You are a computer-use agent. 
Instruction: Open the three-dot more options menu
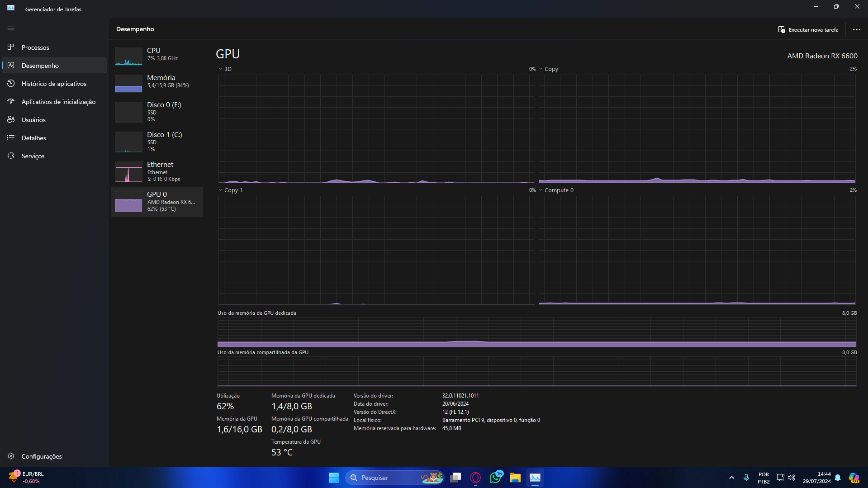[x=856, y=30]
